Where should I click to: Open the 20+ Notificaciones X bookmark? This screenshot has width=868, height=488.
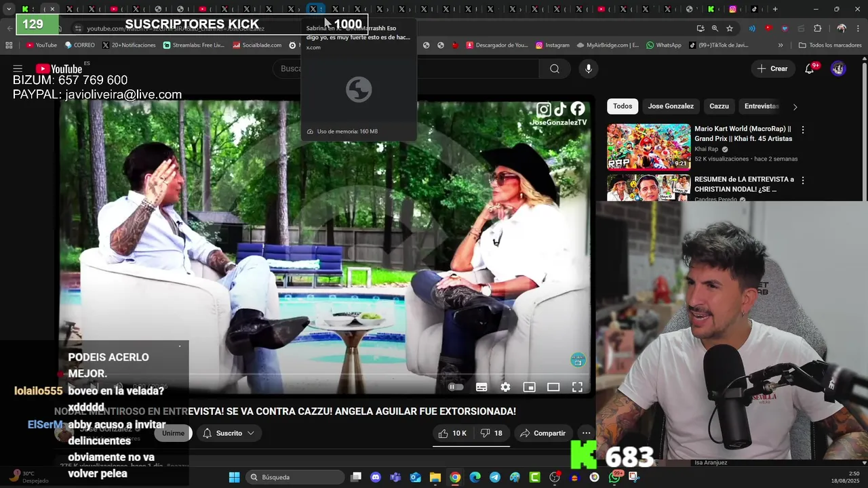click(x=129, y=45)
